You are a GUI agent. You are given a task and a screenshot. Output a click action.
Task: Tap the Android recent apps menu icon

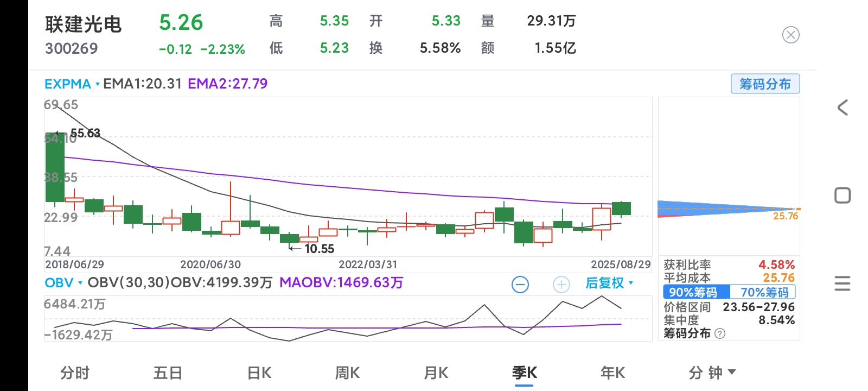tap(843, 283)
